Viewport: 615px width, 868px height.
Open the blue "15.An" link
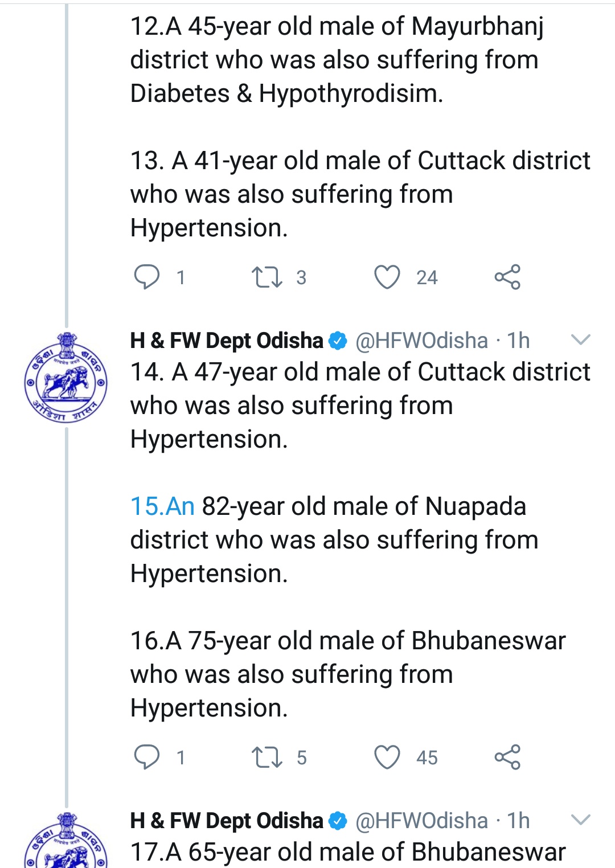(162, 506)
